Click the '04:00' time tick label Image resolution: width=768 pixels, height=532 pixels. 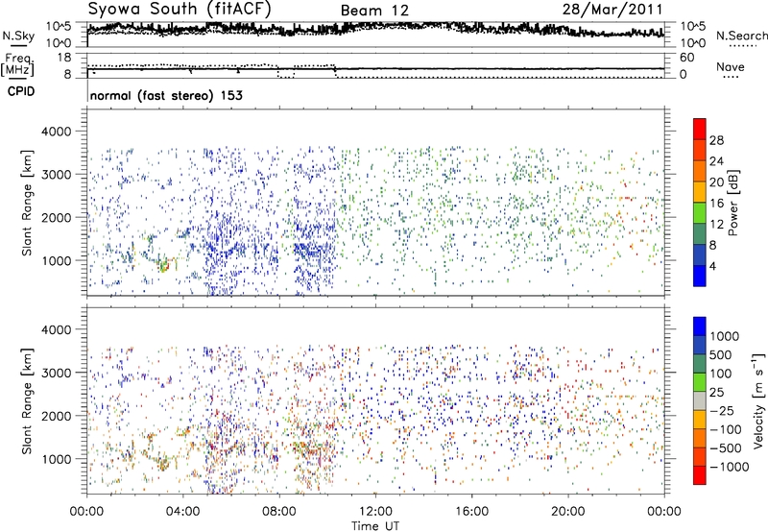(x=182, y=512)
